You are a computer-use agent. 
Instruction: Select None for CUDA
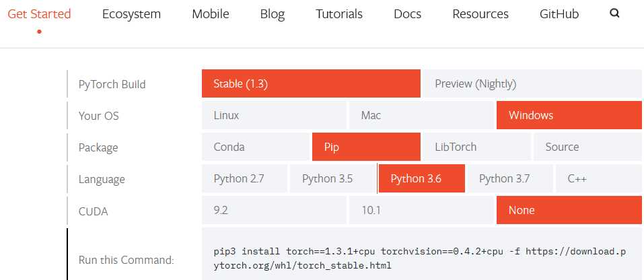(x=569, y=210)
